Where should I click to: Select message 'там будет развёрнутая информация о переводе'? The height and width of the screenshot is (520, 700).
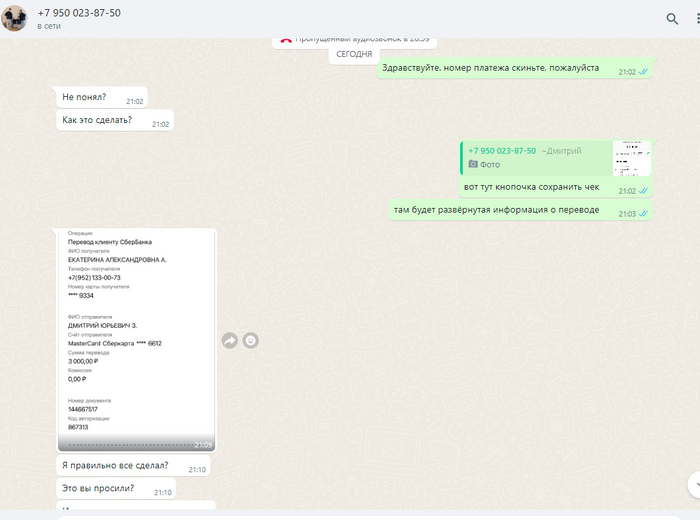(x=521, y=210)
